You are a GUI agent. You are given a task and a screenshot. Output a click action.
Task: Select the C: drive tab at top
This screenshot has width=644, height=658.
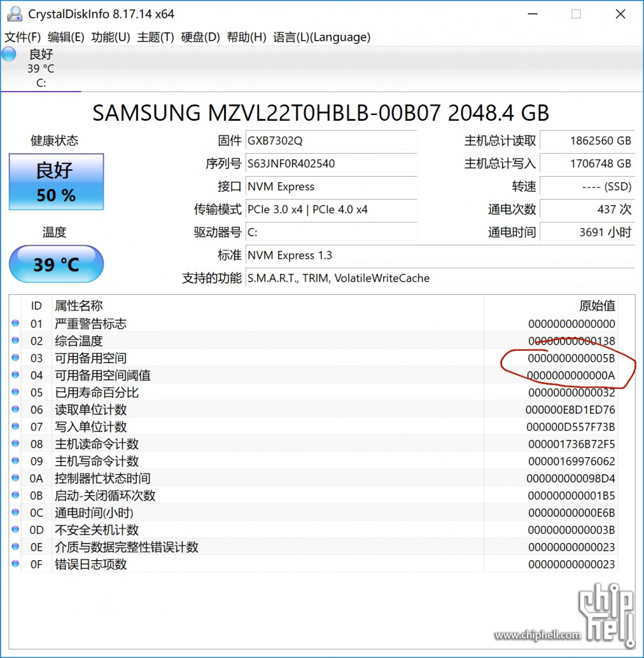(x=41, y=68)
